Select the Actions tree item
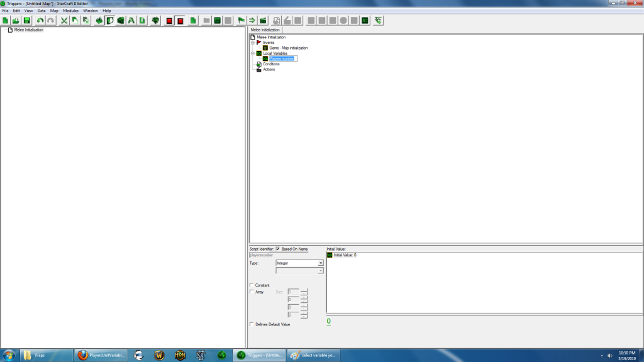The image size is (644, 362). pos(269,69)
